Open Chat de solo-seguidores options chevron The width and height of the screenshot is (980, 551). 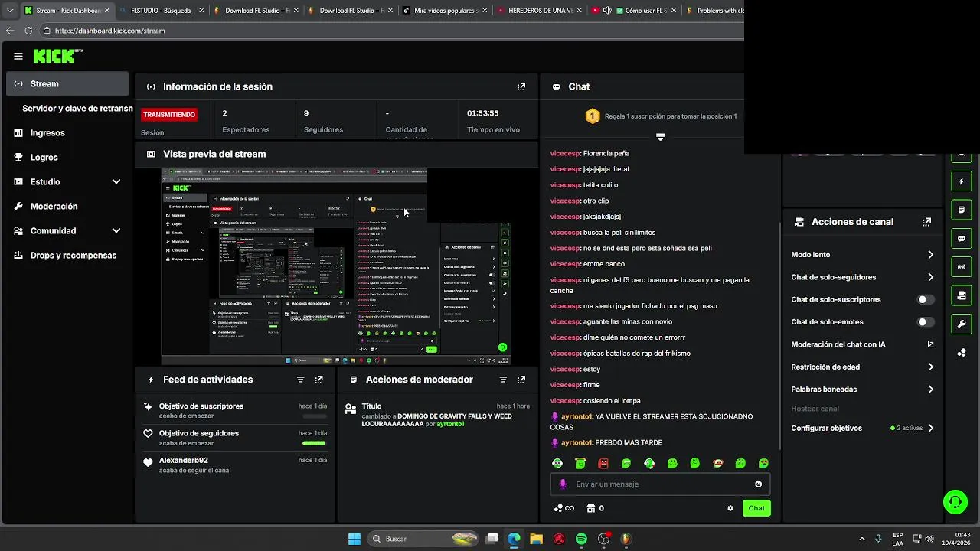(x=930, y=277)
